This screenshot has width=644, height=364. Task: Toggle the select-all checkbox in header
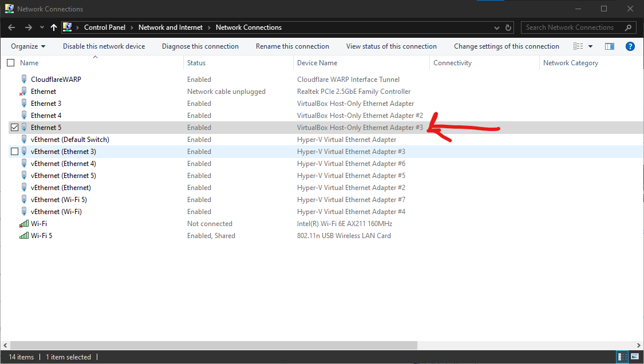click(10, 63)
